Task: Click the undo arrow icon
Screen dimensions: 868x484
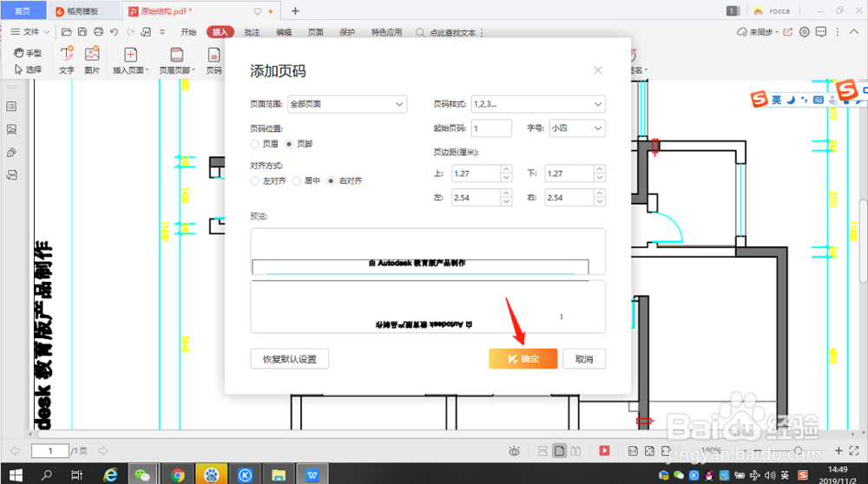Action: pos(114,32)
